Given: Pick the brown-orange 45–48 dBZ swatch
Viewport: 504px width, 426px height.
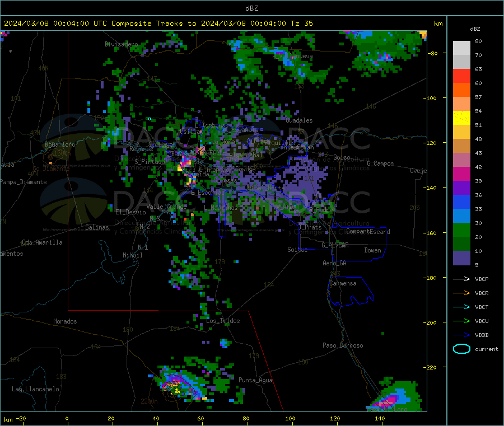Looking at the screenshot, I should (x=461, y=146).
